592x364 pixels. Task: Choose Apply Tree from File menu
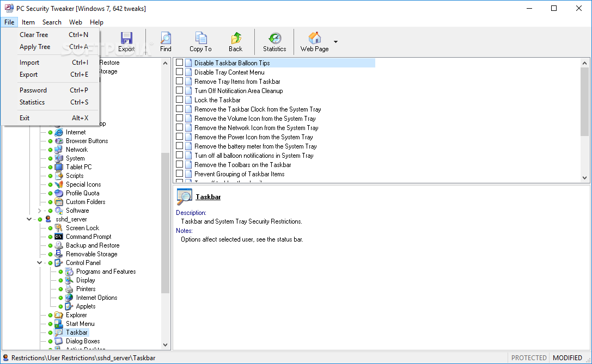coord(50,47)
